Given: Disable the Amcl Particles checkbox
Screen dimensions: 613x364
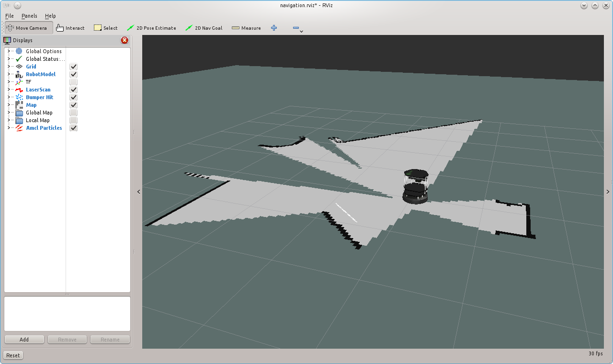Looking at the screenshot, I should click(x=73, y=128).
